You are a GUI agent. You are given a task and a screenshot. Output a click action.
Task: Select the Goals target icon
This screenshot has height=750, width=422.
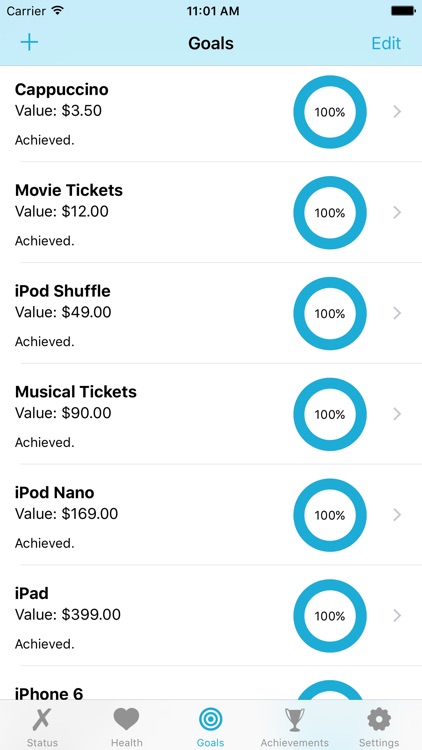click(211, 720)
